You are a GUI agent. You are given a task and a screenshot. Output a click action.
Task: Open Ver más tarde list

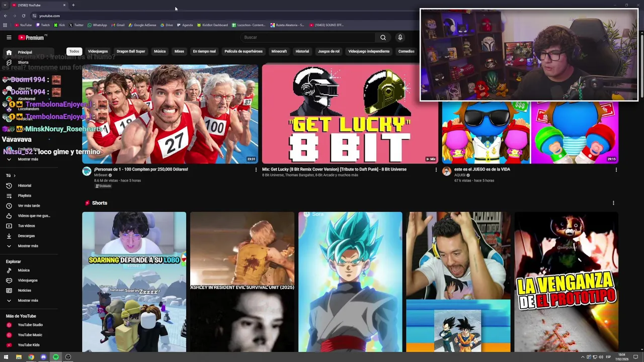(29, 206)
